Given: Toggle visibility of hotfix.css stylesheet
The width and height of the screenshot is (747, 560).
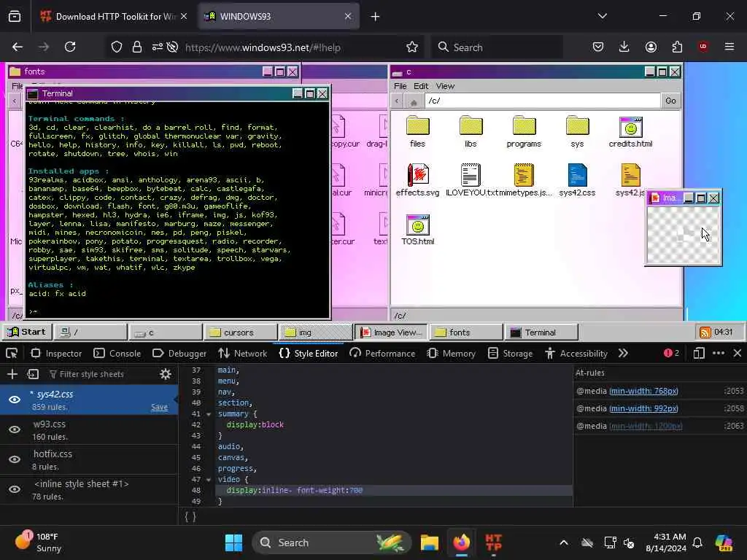Looking at the screenshot, I should point(15,459).
